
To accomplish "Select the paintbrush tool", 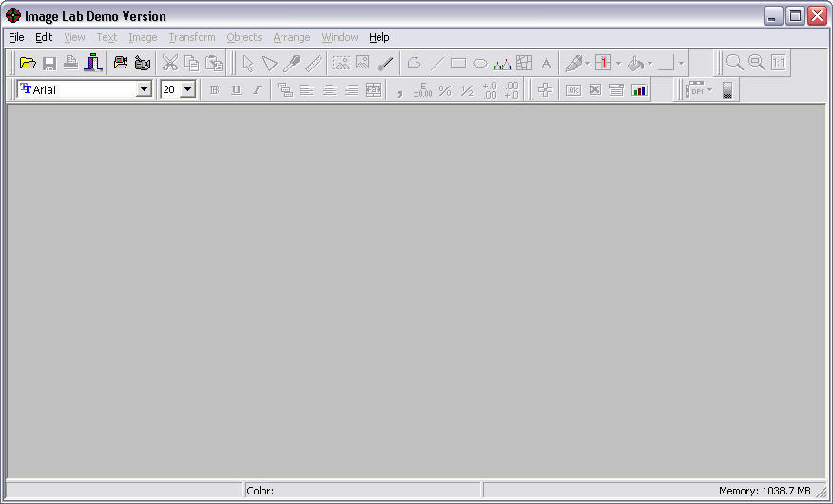I will click(385, 63).
